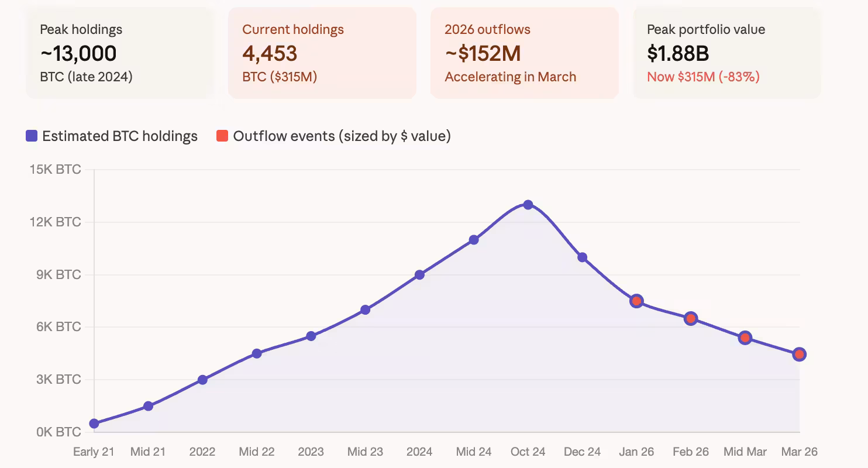The width and height of the screenshot is (868, 468).
Task: Click the purple Estimated BTC holdings swatch
Action: click(32, 136)
